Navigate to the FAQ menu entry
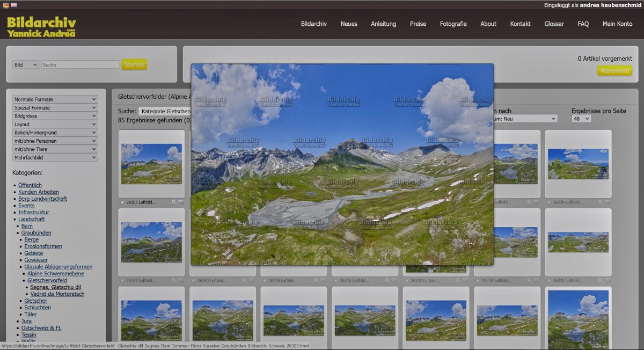 [x=583, y=24]
